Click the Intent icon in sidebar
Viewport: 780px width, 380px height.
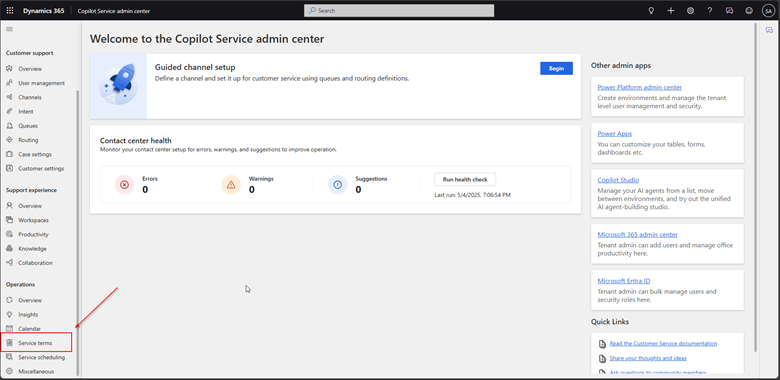[x=9, y=111]
